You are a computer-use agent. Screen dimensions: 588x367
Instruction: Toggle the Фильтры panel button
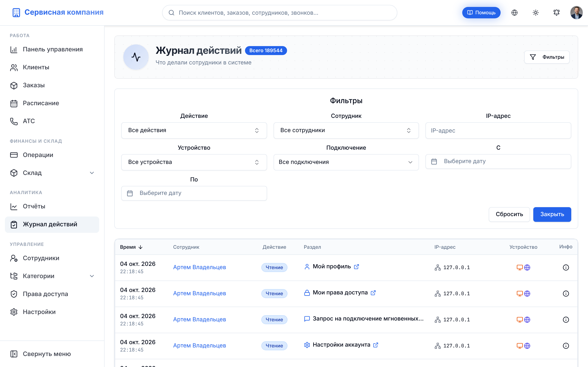point(547,57)
